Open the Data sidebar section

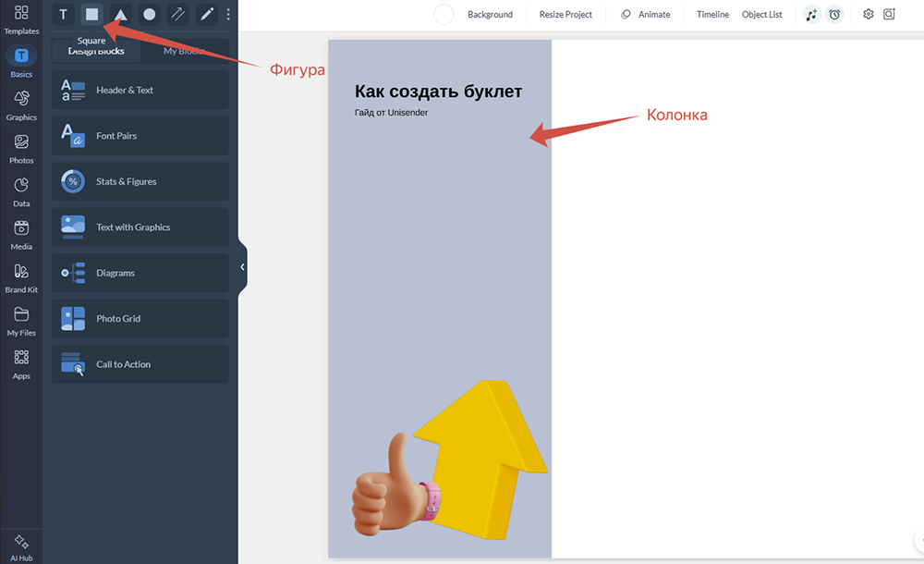(21, 191)
